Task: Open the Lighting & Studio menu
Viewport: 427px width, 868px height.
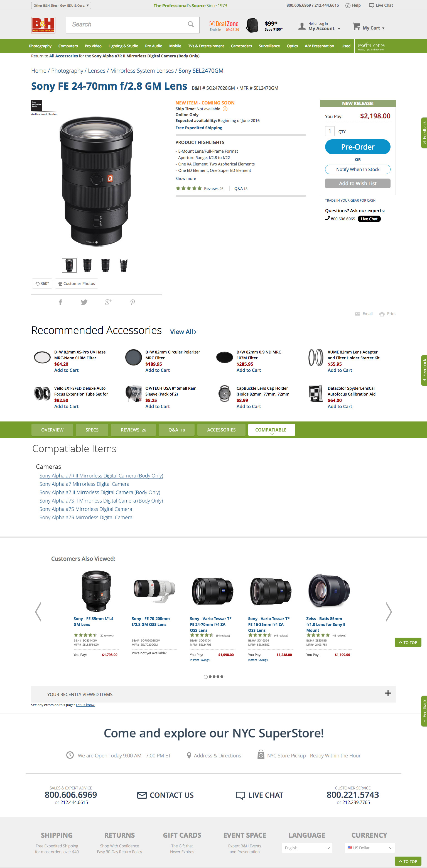Action: 123,46
